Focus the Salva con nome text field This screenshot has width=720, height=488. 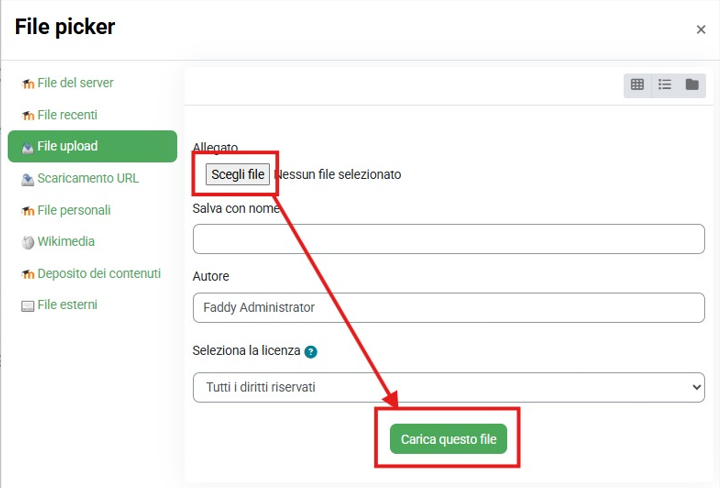[x=449, y=239]
